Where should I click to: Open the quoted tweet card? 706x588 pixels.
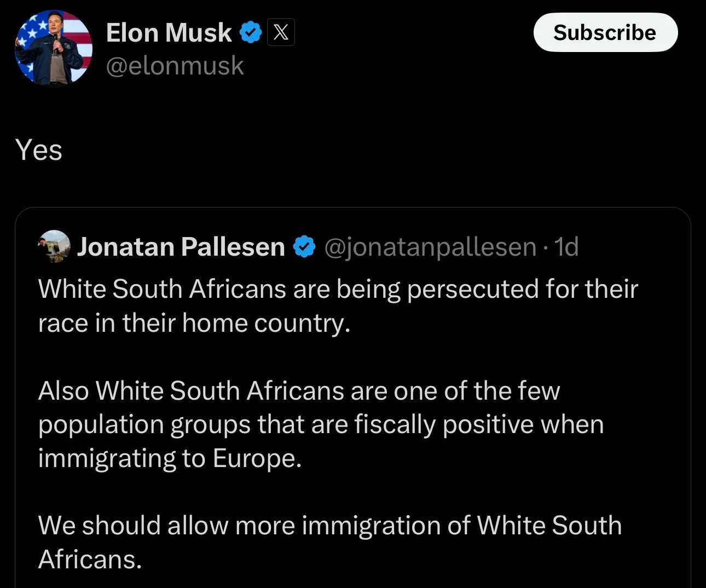(353, 394)
